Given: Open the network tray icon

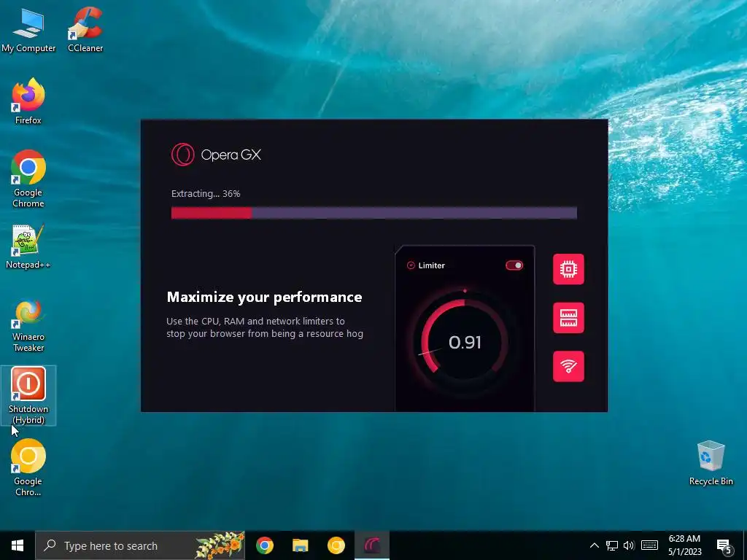Looking at the screenshot, I should tap(612, 545).
